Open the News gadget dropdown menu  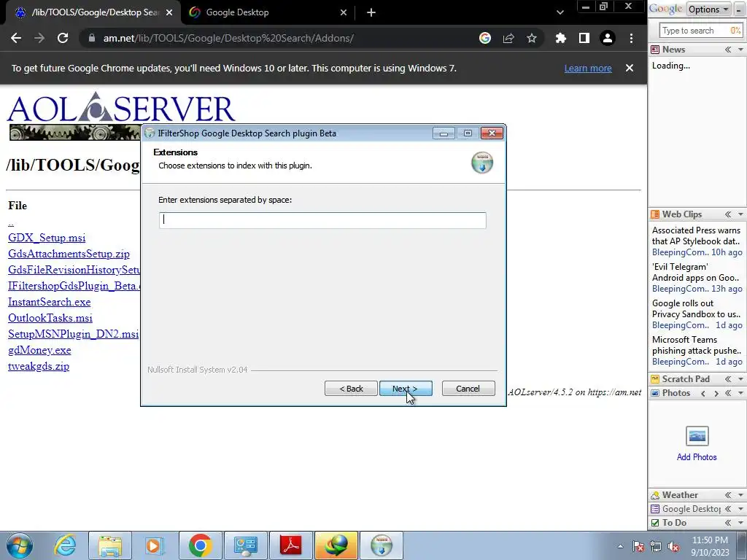(740, 50)
